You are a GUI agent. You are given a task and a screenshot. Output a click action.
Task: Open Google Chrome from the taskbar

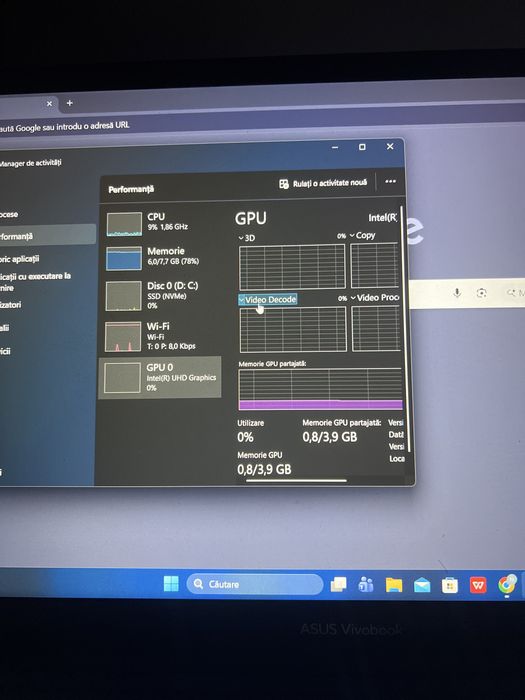pyautogui.click(x=507, y=584)
